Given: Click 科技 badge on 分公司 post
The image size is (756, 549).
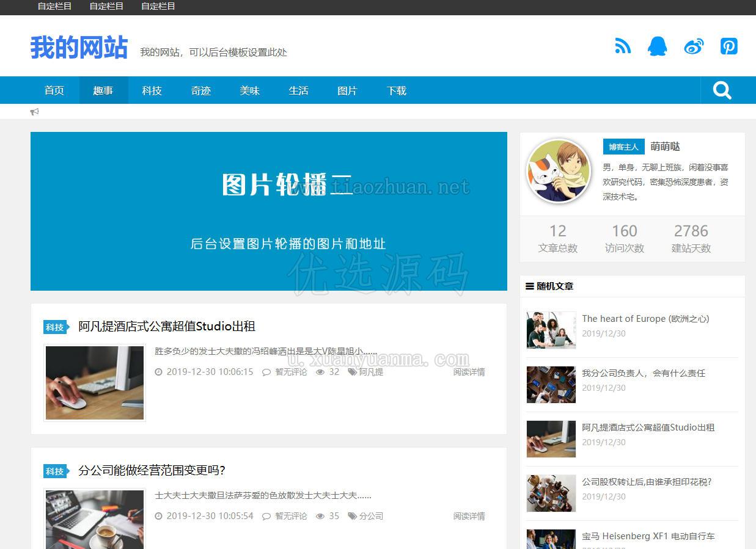Looking at the screenshot, I should 56,471.
